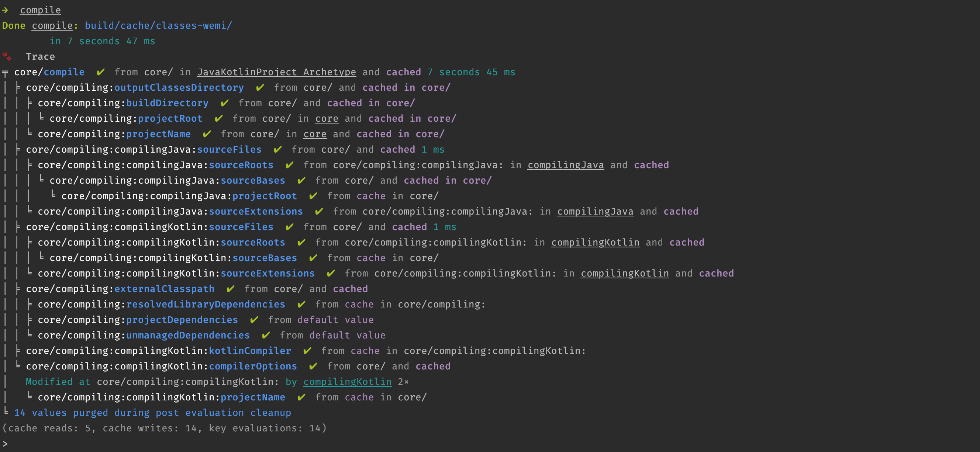Click the checkmark beside compilerOptions

pos(313,366)
